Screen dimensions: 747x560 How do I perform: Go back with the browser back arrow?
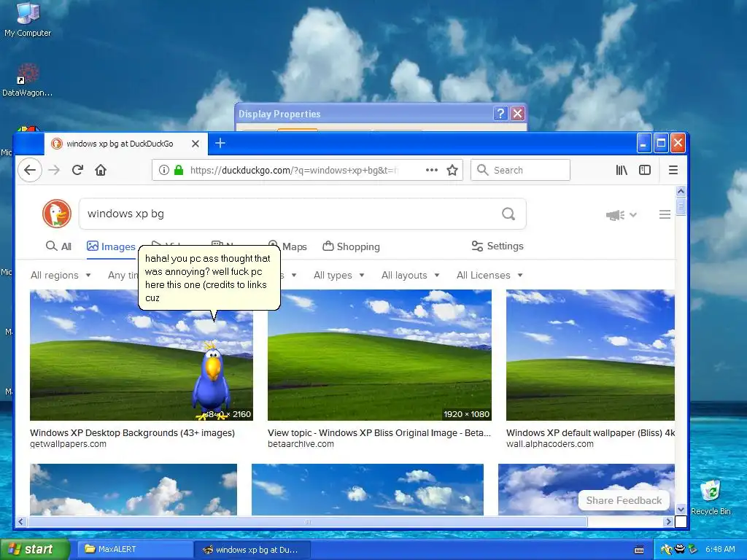30,170
